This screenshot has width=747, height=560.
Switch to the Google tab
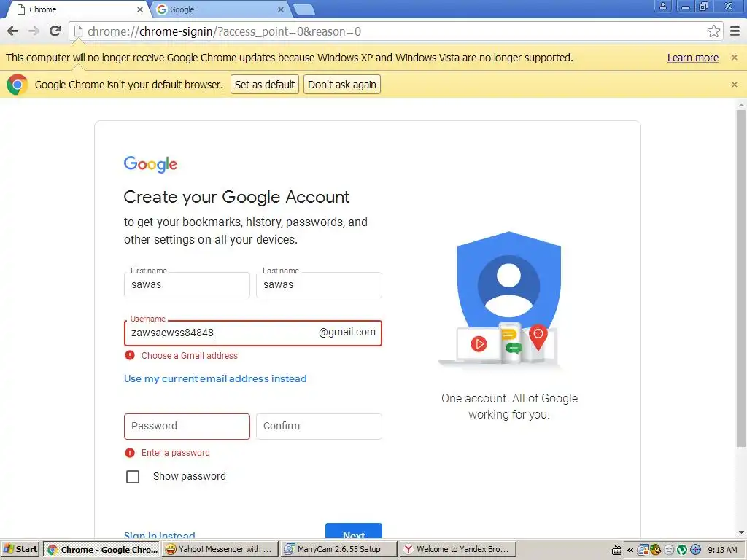[x=219, y=9]
